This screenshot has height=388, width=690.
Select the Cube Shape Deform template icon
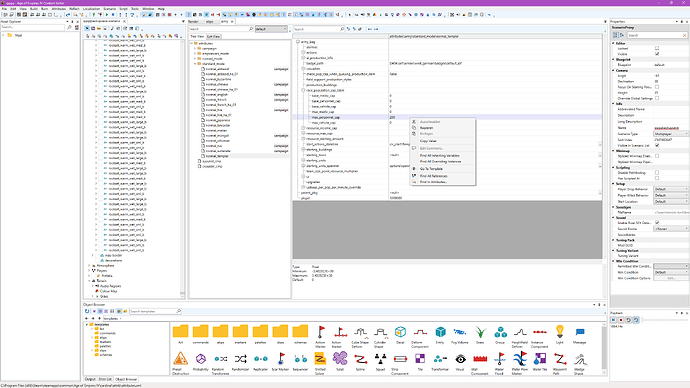click(x=360, y=332)
